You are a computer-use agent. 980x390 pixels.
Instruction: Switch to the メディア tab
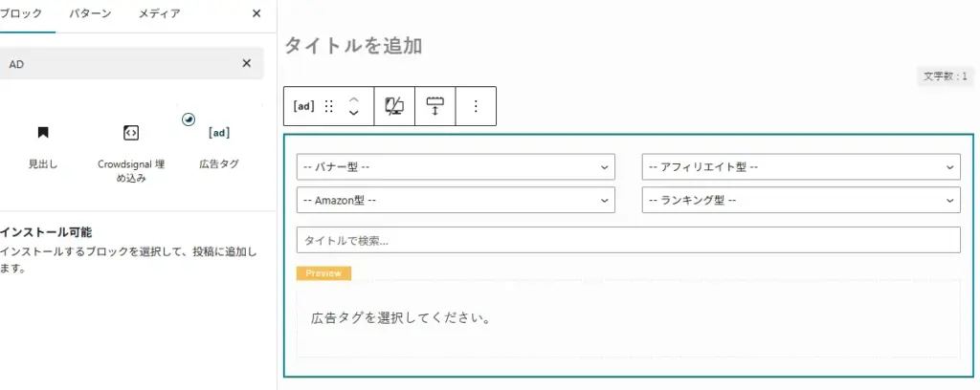tap(160, 13)
